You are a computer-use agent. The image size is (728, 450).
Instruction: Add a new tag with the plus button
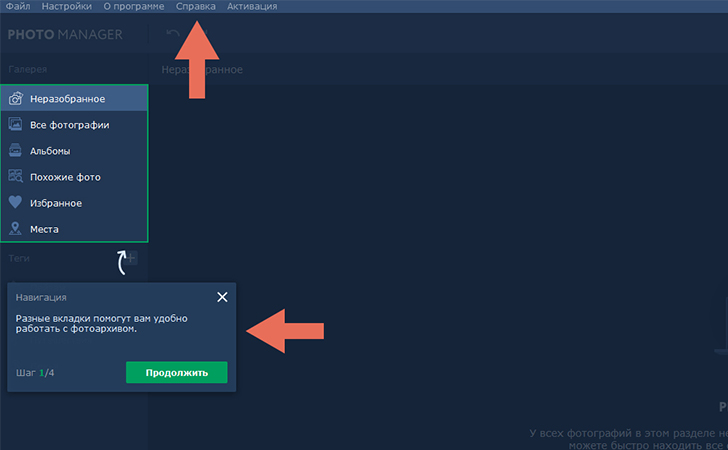tap(132, 258)
